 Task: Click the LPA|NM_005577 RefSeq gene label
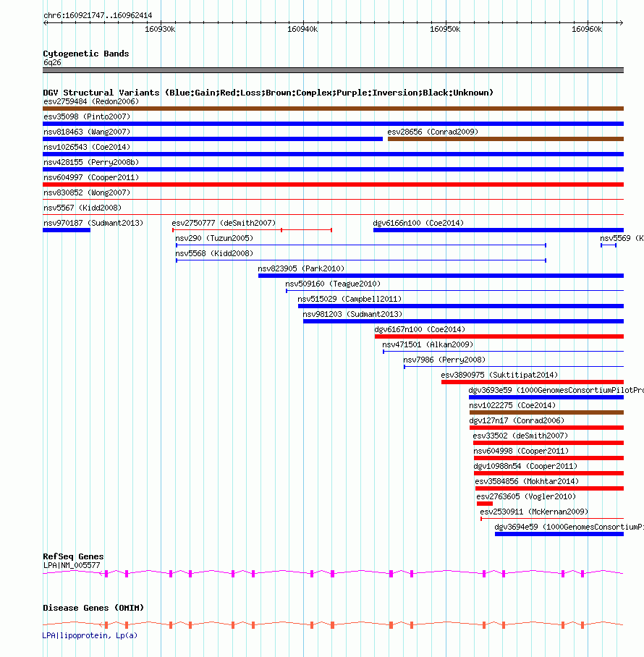point(72,565)
